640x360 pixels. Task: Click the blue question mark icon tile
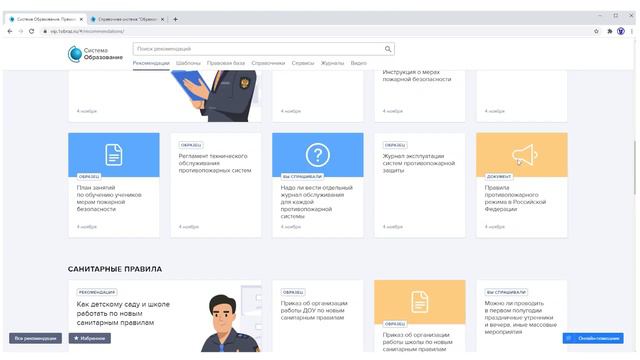coord(318,155)
